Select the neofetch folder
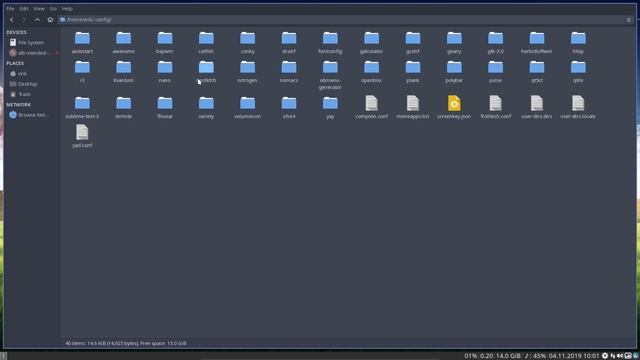Screen dimensions: 640x360 206,71
